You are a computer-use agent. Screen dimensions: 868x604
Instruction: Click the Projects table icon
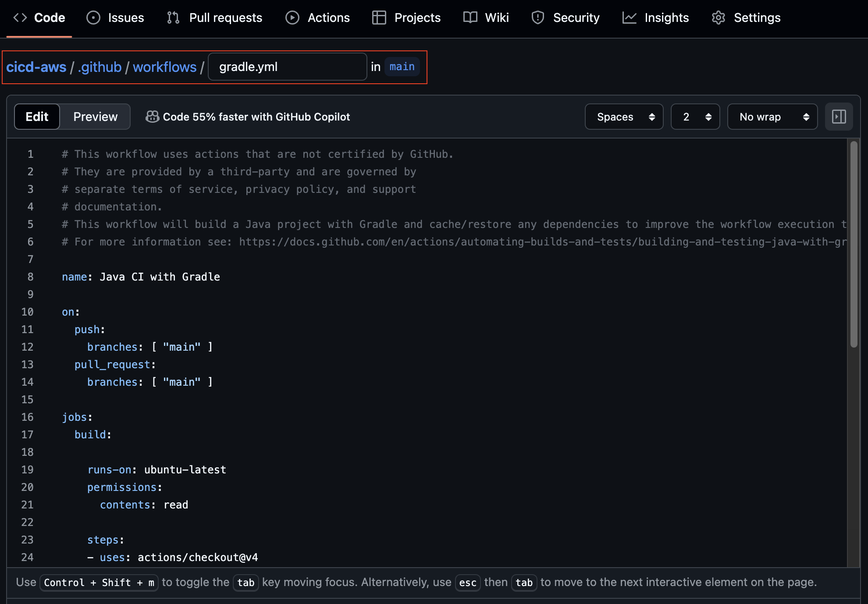(x=379, y=18)
